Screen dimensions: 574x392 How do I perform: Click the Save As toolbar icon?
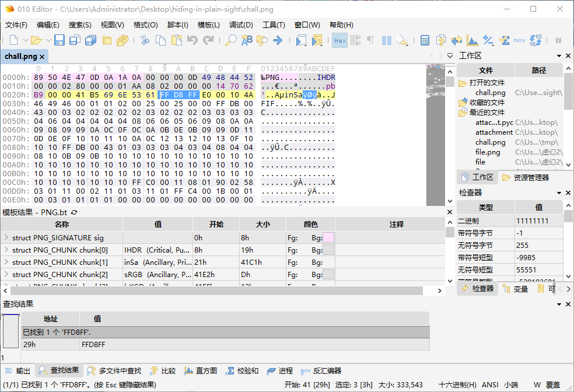pyautogui.click(x=75, y=40)
